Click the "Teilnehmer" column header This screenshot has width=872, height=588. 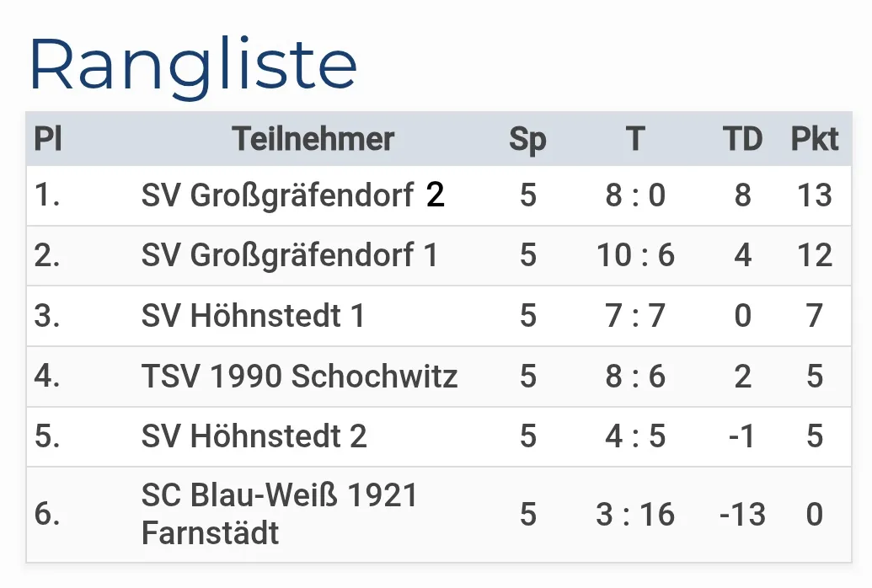tap(313, 139)
